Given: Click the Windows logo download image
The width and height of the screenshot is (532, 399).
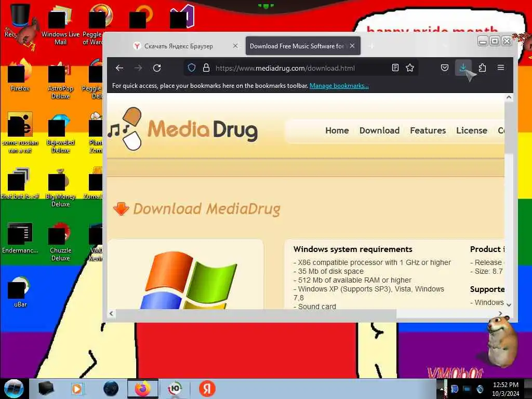Looking at the screenshot, I should 188,280.
